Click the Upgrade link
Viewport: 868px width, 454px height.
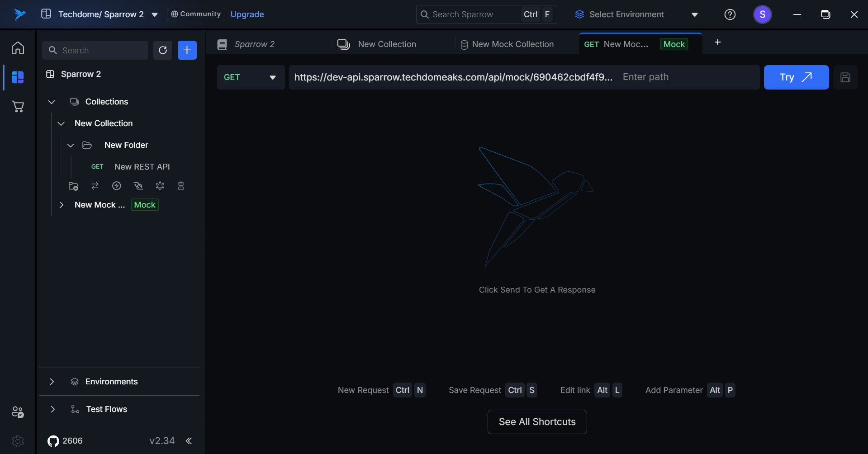[x=247, y=14]
